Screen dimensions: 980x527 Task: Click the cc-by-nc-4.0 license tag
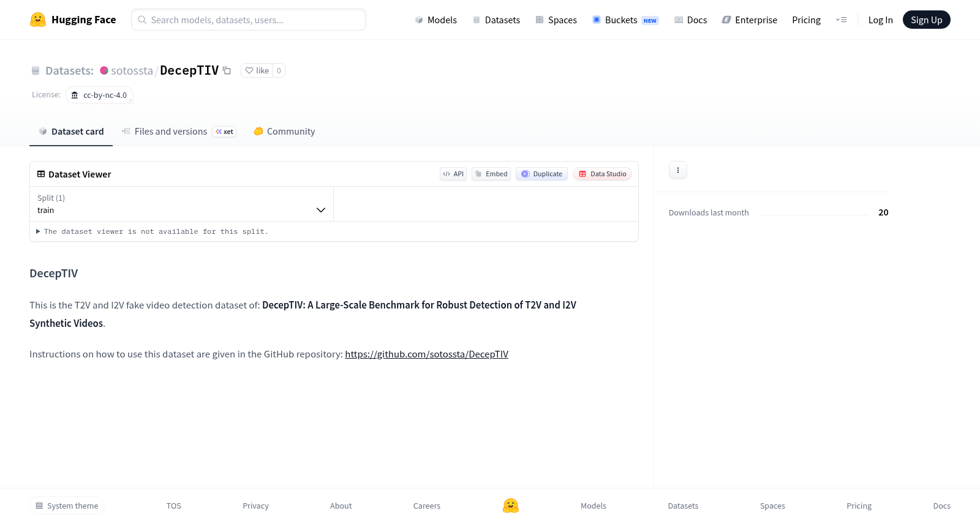click(99, 95)
